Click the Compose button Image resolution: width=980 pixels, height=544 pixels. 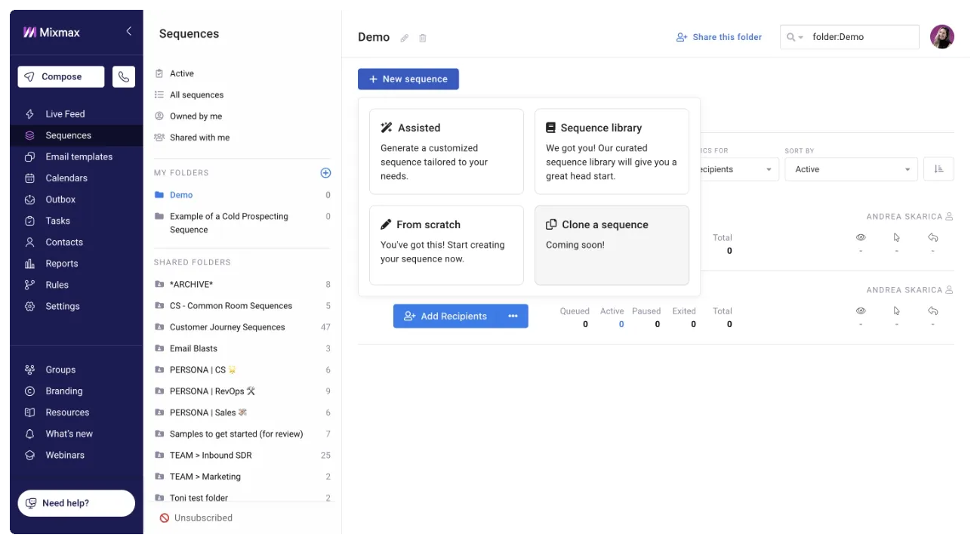click(61, 77)
